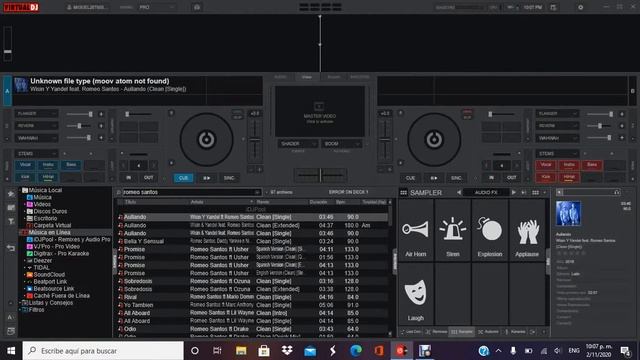Image resolution: width=640 pixels, height=360 pixels.
Task: Open right deck STEMS pad dropdown
Action: point(557,154)
